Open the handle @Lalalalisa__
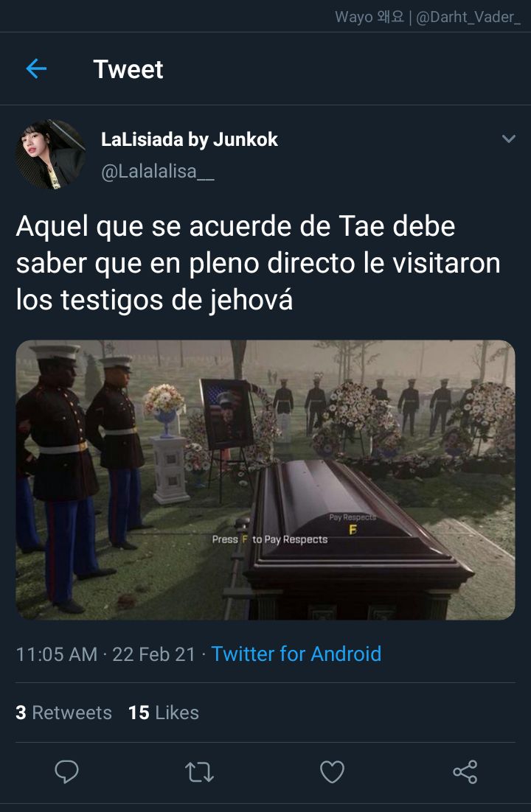This screenshot has width=531, height=812. point(158,171)
